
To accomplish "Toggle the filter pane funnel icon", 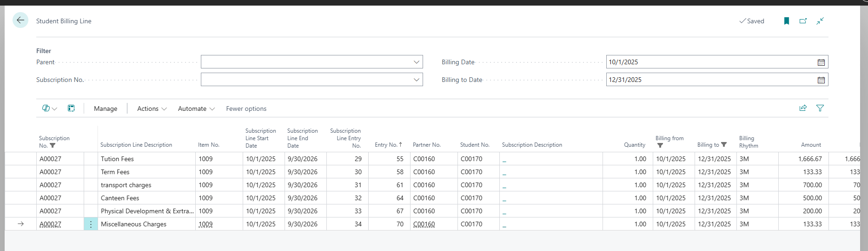I will point(820,108).
